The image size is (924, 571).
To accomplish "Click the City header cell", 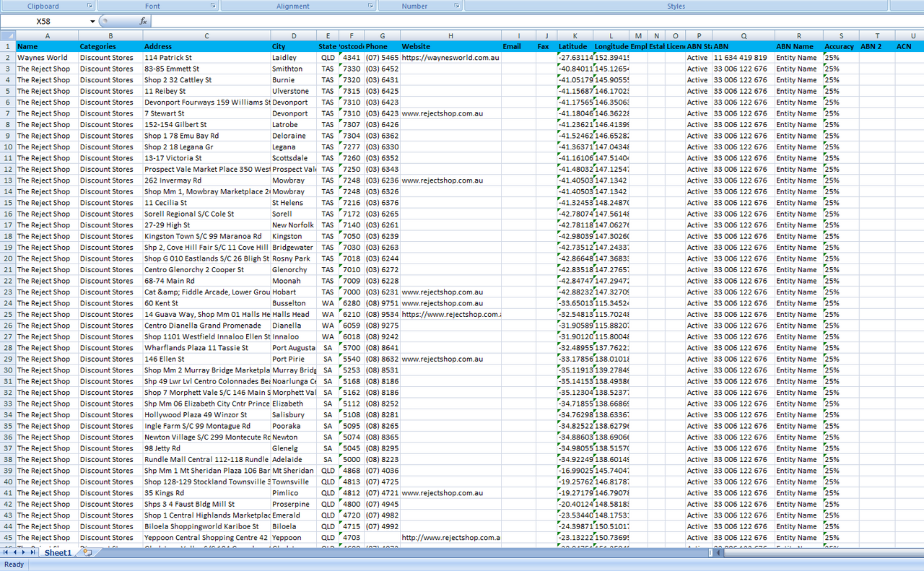I will tap(294, 46).
